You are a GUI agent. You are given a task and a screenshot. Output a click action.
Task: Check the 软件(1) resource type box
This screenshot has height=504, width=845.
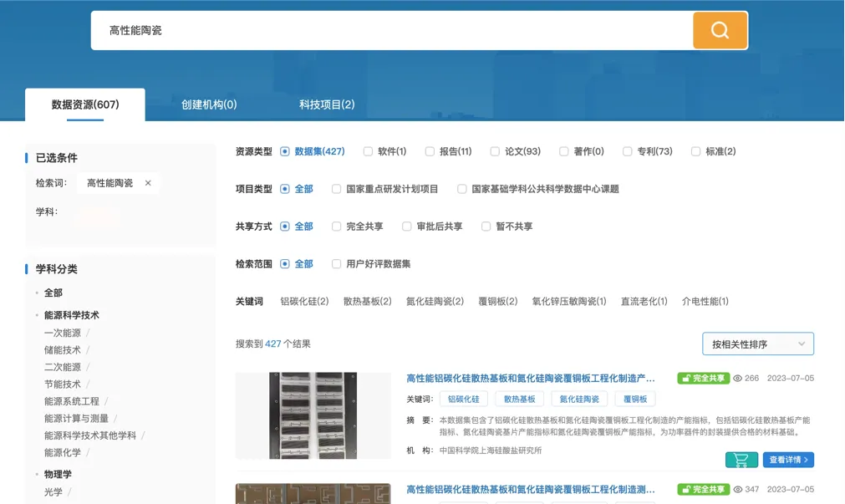coord(368,151)
